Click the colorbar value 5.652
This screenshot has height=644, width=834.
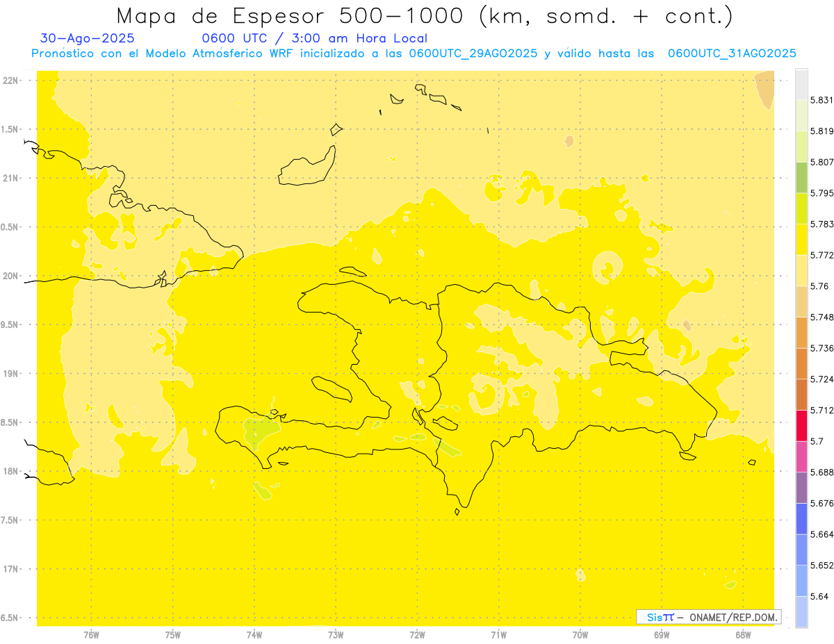(822, 565)
